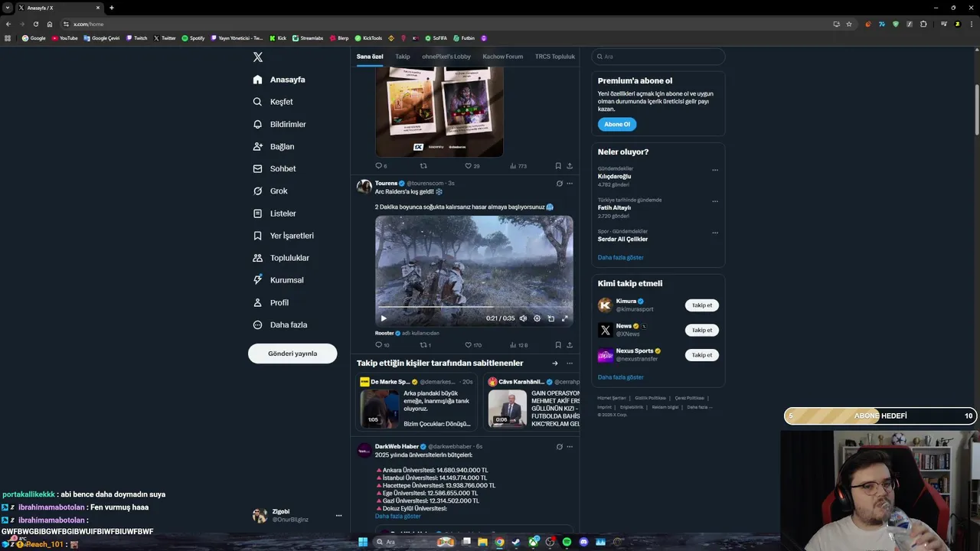980x551 pixels.
Task: Open Twitch bookmark in bookmarks bar
Action: coord(136,37)
